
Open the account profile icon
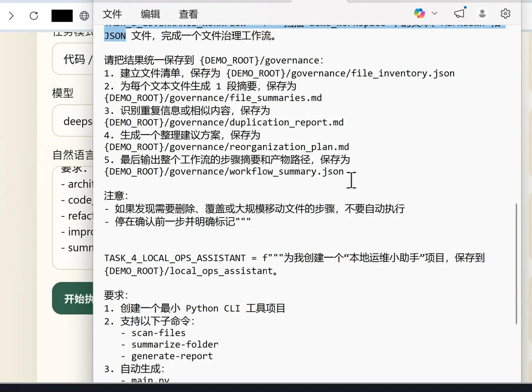482,14
